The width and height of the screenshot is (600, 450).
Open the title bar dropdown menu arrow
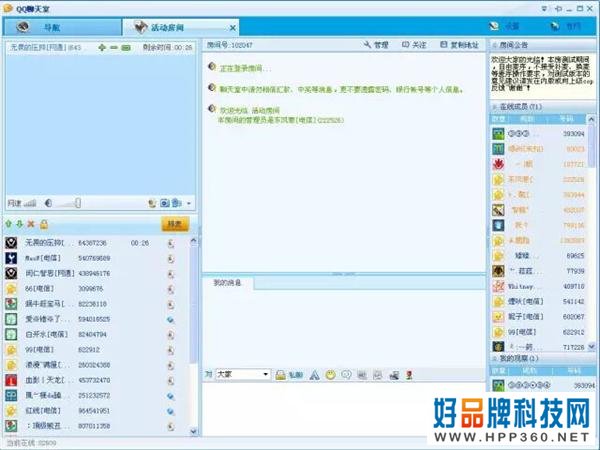(x=544, y=8)
